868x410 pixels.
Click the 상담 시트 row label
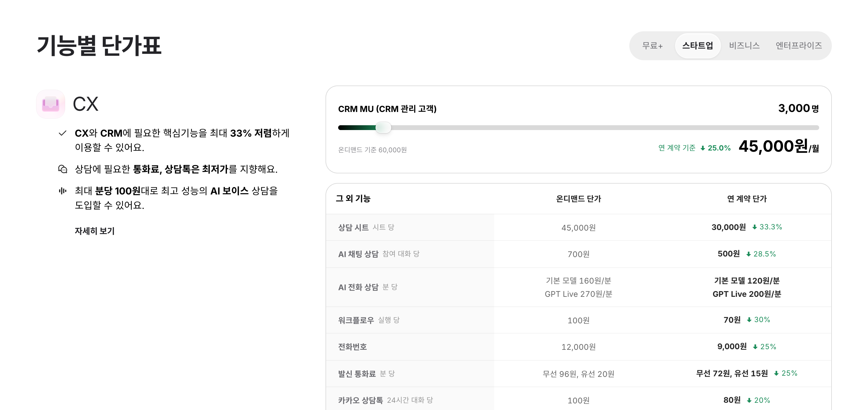point(354,228)
